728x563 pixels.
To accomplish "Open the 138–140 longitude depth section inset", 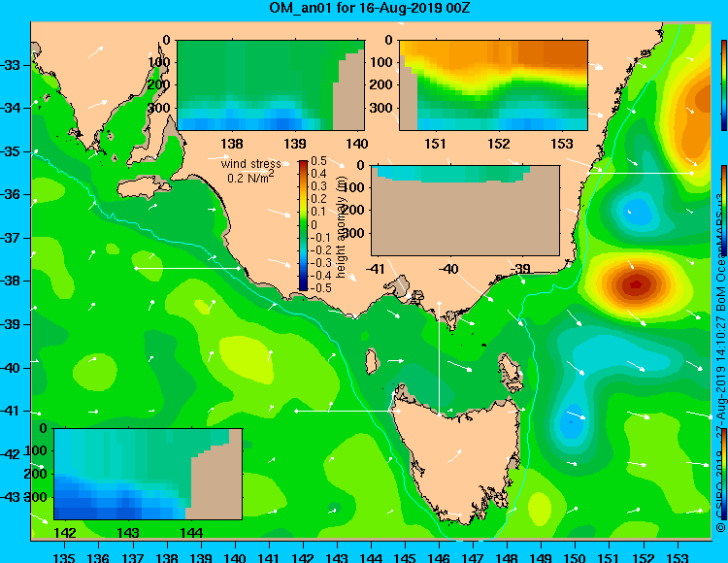I will [x=271, y=85].
